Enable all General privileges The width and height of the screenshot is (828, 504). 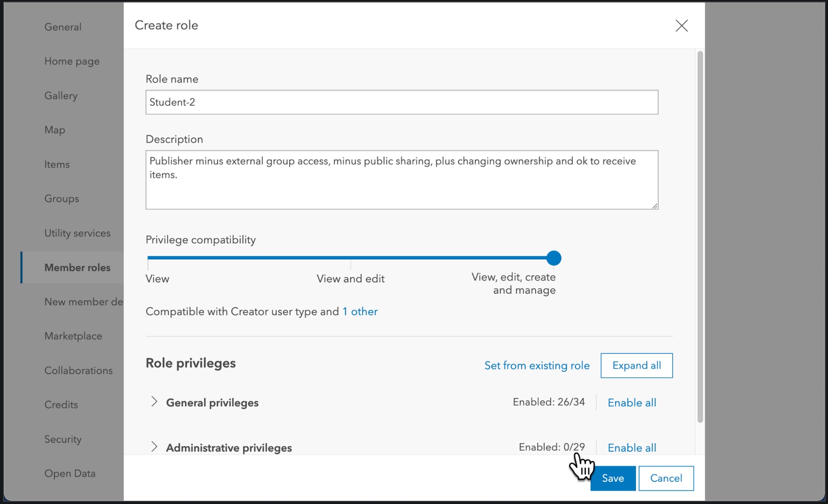[631, 403]
